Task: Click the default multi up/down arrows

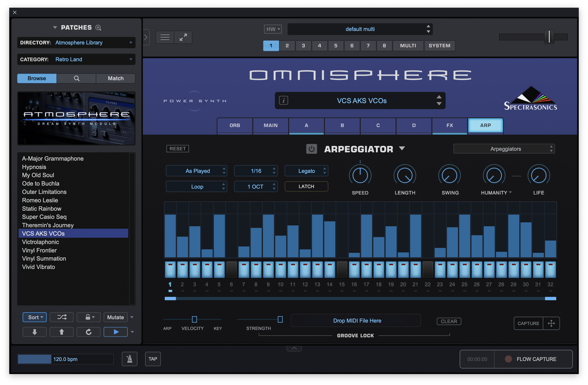Action: point(428,29)
